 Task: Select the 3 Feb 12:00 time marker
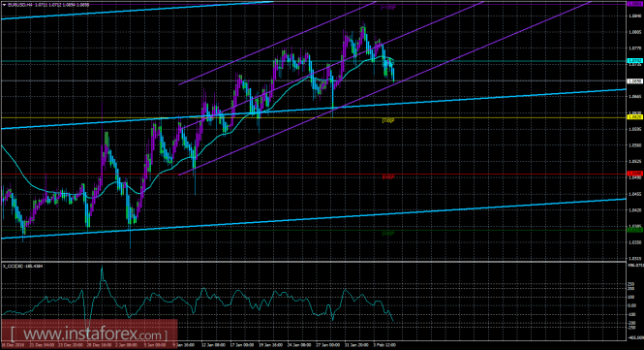[x=384, y=345]
